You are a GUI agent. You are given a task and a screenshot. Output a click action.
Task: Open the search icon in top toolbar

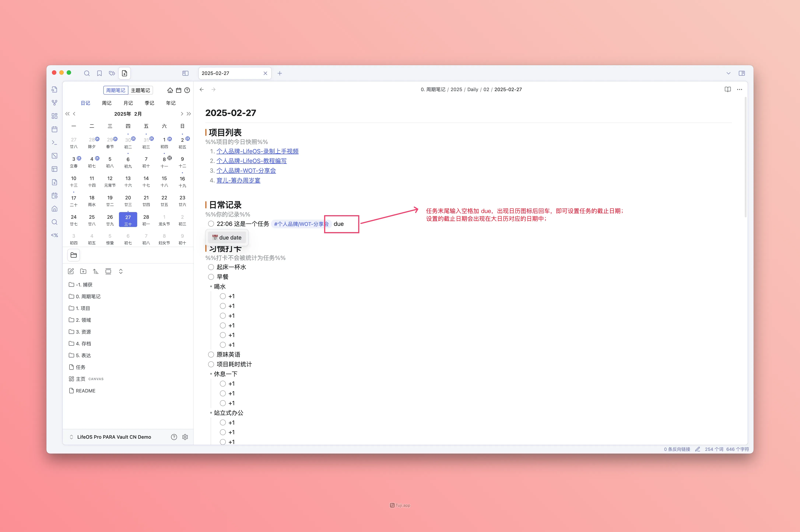(x=87, y=73)
